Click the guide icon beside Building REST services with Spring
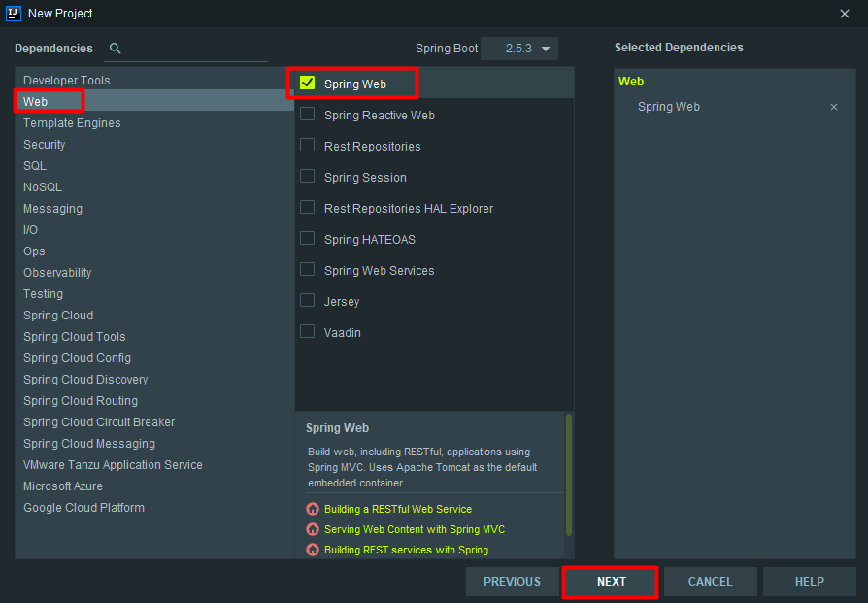This screenshot has width=868, height=603. pyautogui.click(x=313, y=550)
